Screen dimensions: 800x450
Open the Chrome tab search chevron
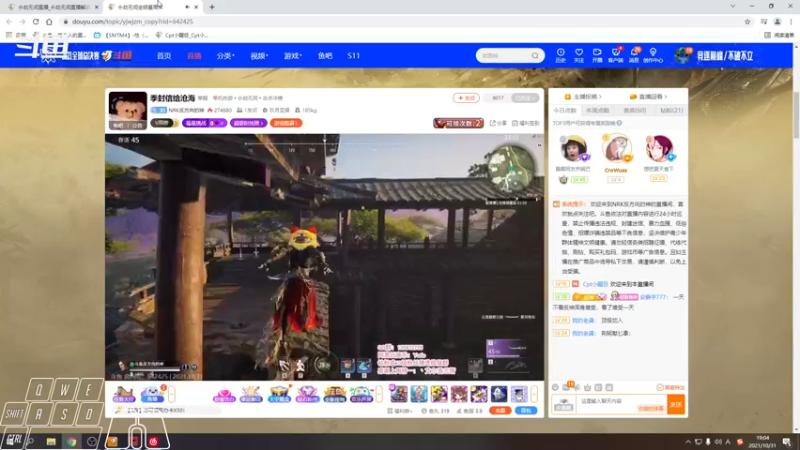[733, 7]
